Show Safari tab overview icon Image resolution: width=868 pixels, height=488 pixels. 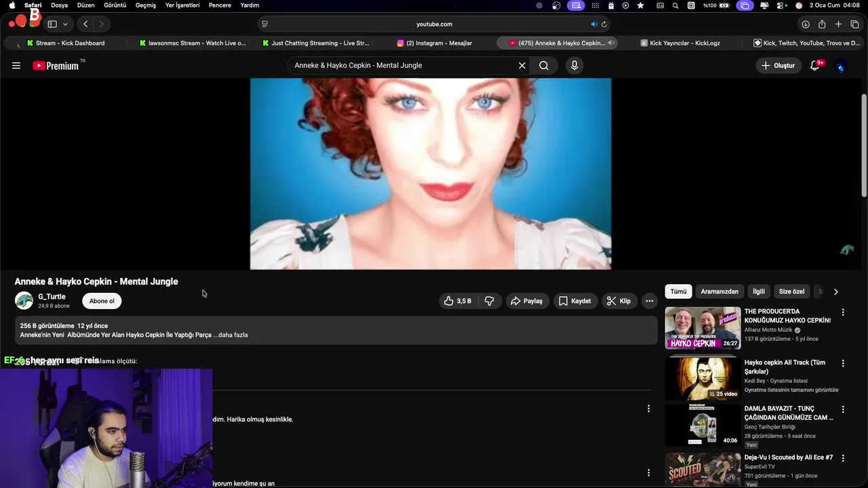tap(854, 24)
